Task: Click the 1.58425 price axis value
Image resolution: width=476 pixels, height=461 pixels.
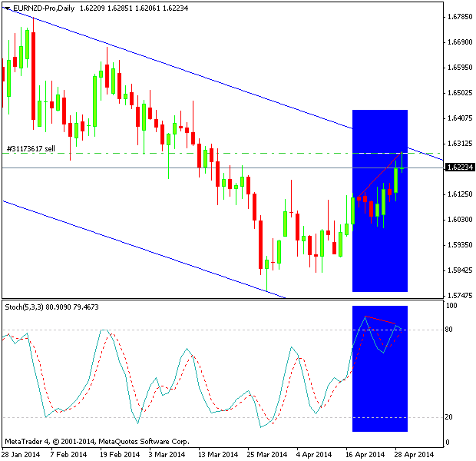Action: coord(460,270)
